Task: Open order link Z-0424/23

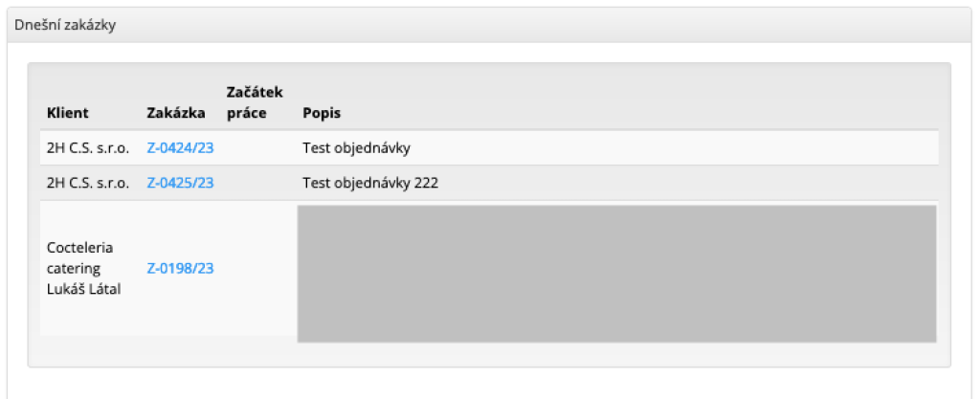Action: point(180,148)
